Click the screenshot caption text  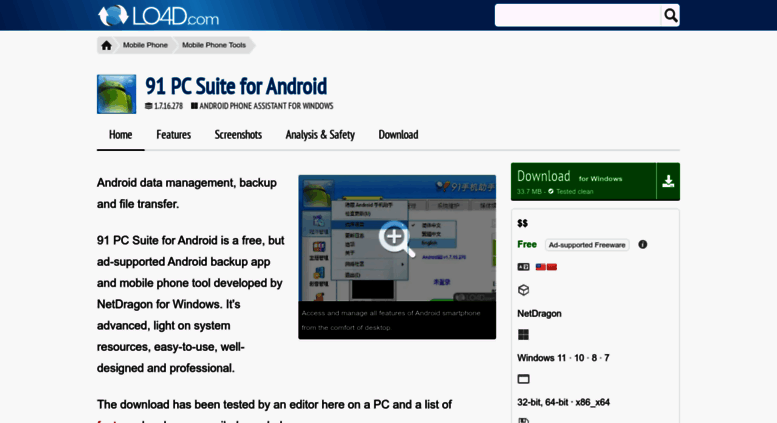[x=391, y=320]
